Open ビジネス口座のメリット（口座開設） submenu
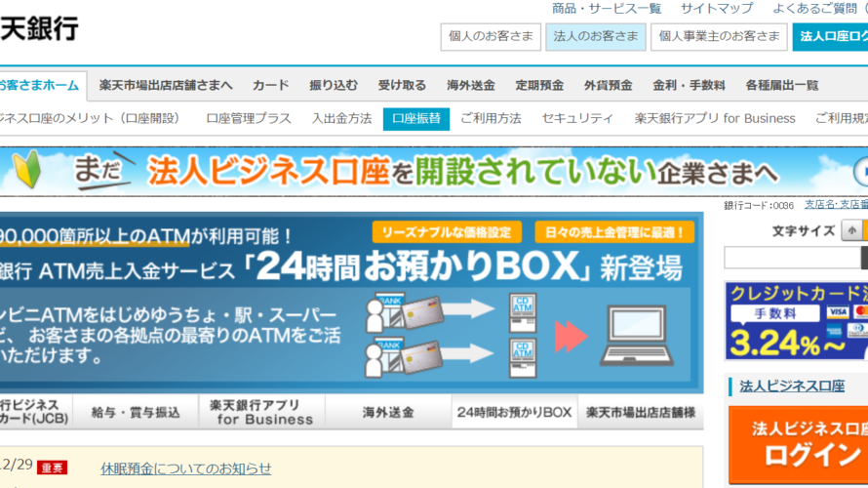868x488 pixels. [x=91, y=118]
